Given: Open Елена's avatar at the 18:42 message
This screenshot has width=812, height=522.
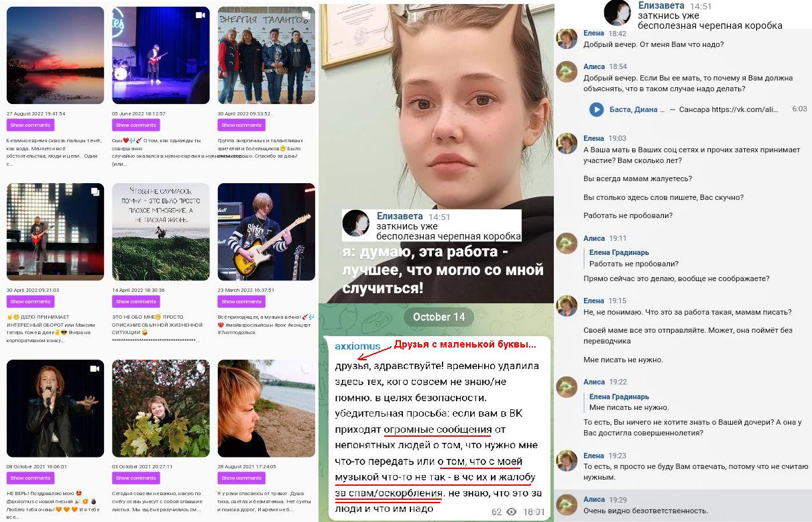Looking at the screenshot, I should click(x=567, y=38).
